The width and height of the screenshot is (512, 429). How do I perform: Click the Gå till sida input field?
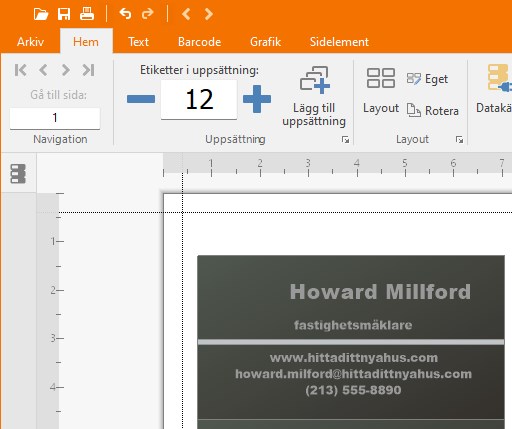click(55, 118)
